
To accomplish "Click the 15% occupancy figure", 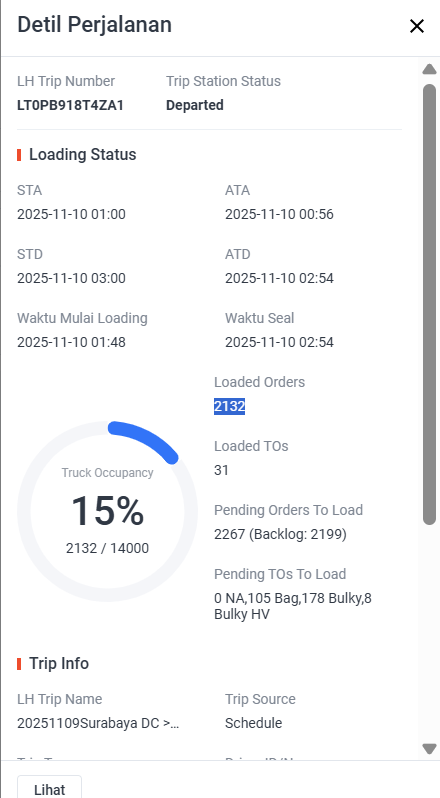I will (107, 511).
